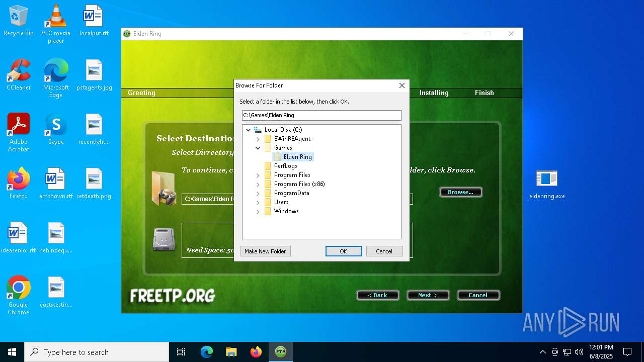
Task: Open the network icon in system tray
Action: click(x=567, y=352)
